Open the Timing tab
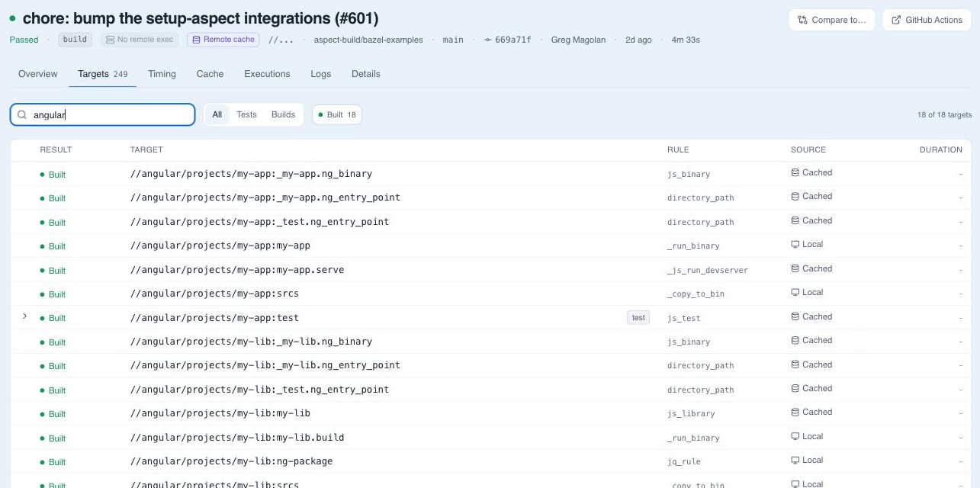This screenshot has width=980, height=488. [162, 74]
